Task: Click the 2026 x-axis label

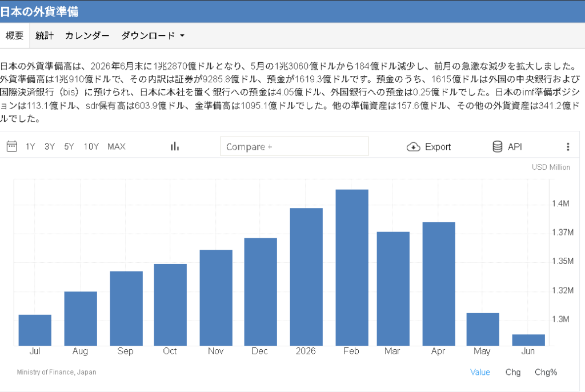Action: [x=306, y=351]
